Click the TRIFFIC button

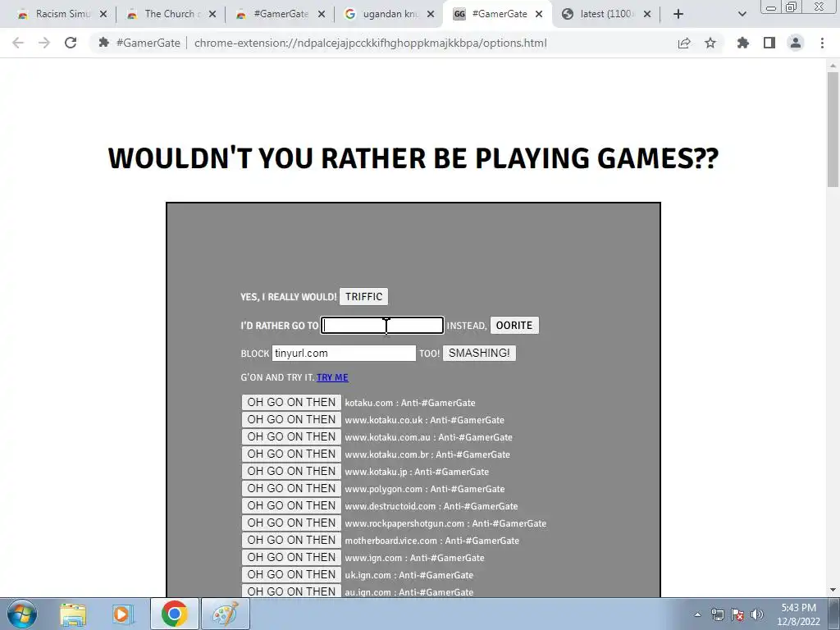click(x=363, y=297)
